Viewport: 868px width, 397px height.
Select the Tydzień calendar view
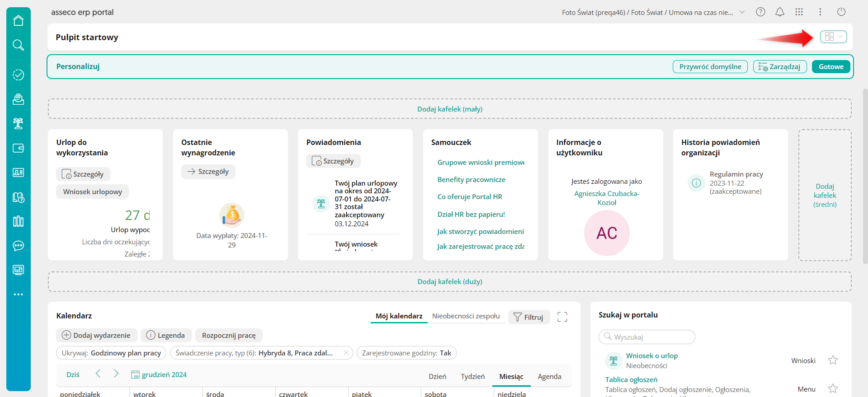[473, 376]
